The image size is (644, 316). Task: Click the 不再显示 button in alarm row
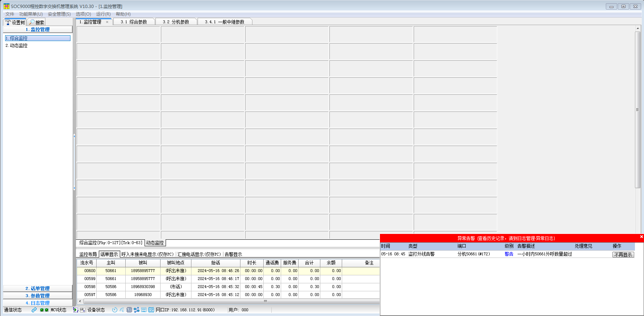click(623, 255)
